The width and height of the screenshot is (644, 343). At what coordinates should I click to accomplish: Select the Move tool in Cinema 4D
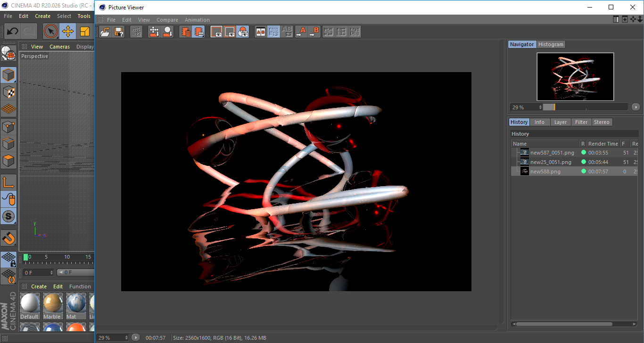68,32
